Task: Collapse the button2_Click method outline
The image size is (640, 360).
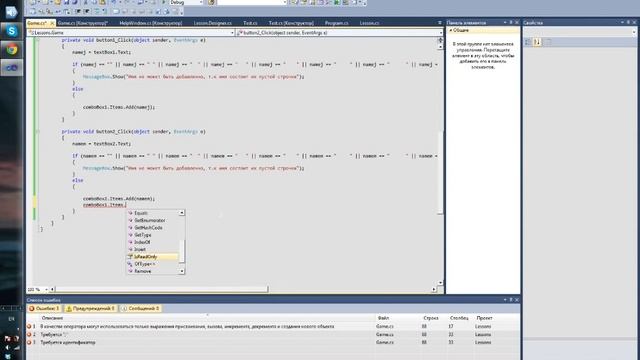Action: pos(38,131)
